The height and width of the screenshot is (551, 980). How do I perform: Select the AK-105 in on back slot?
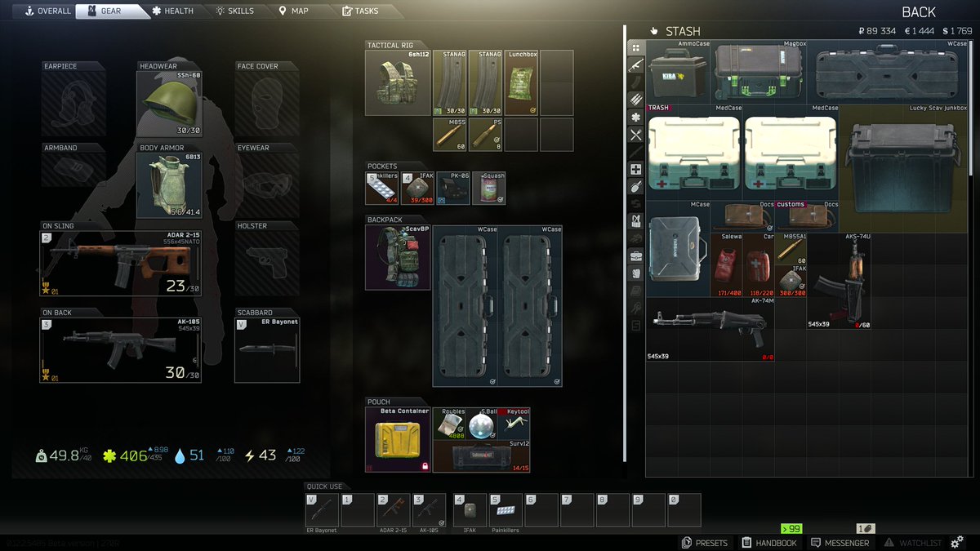pos(120,349)
